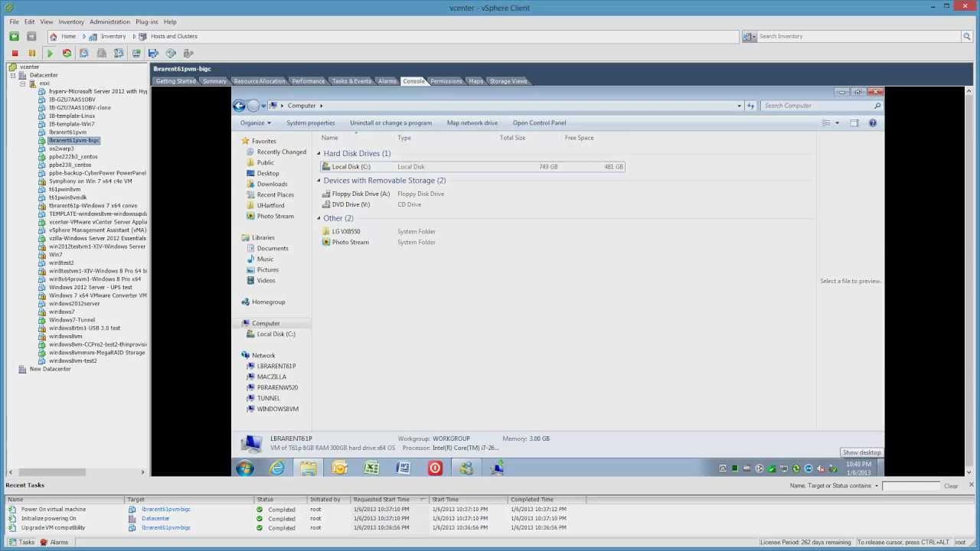Click the Reset VM toolbar icon
The image size is (980, 551).
pos(67,54)
